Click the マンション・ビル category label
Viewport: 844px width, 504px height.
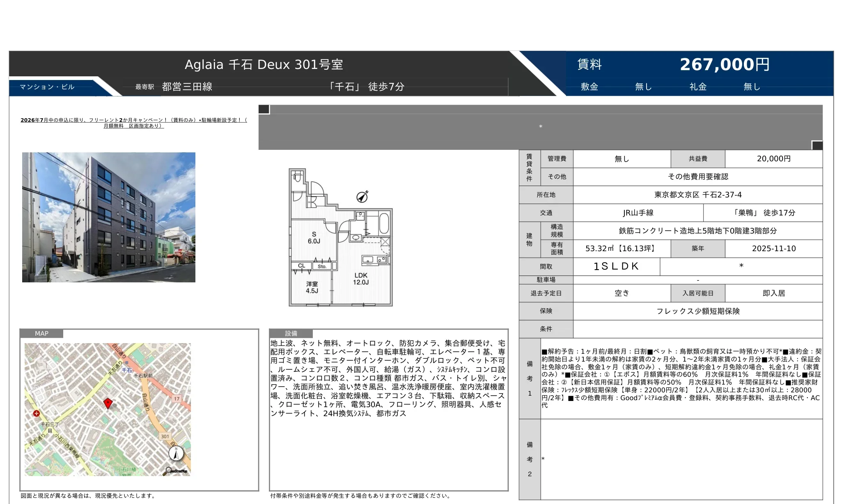[47, 87]
